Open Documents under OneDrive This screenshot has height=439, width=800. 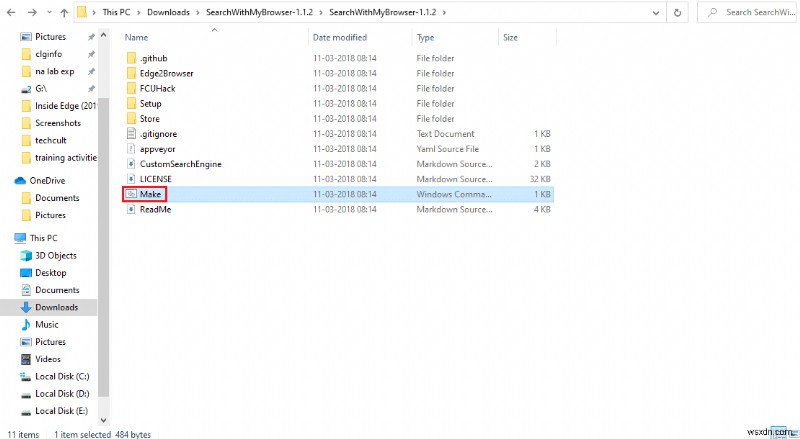pos(57,198)
